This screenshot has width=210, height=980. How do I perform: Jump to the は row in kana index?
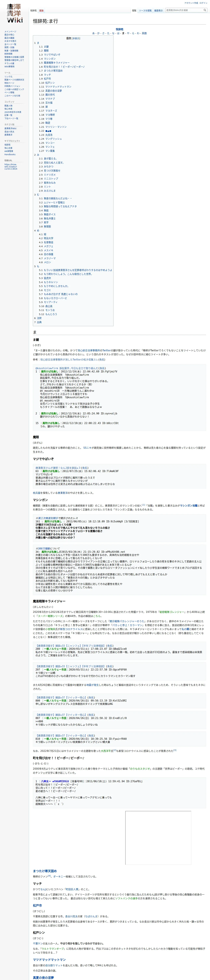pyautogui.click(x=118, y=33)
